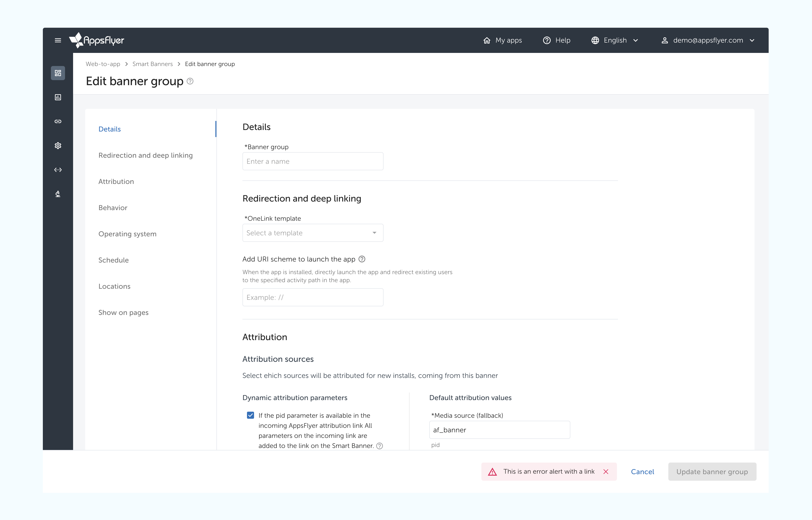Expand the English language selector
Viewport: 812px width, 520px height.
pos(615,40)
